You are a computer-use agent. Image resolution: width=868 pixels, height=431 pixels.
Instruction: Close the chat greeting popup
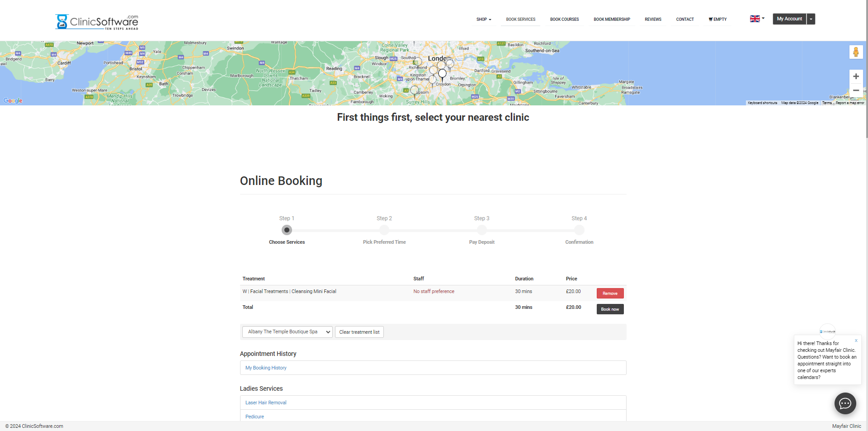(856, 341)
